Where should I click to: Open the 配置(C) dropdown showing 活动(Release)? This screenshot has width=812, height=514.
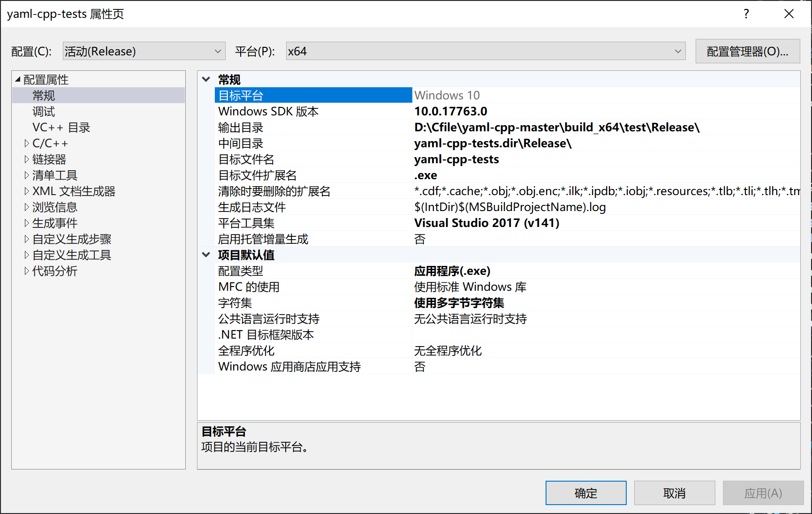[217, 51]
